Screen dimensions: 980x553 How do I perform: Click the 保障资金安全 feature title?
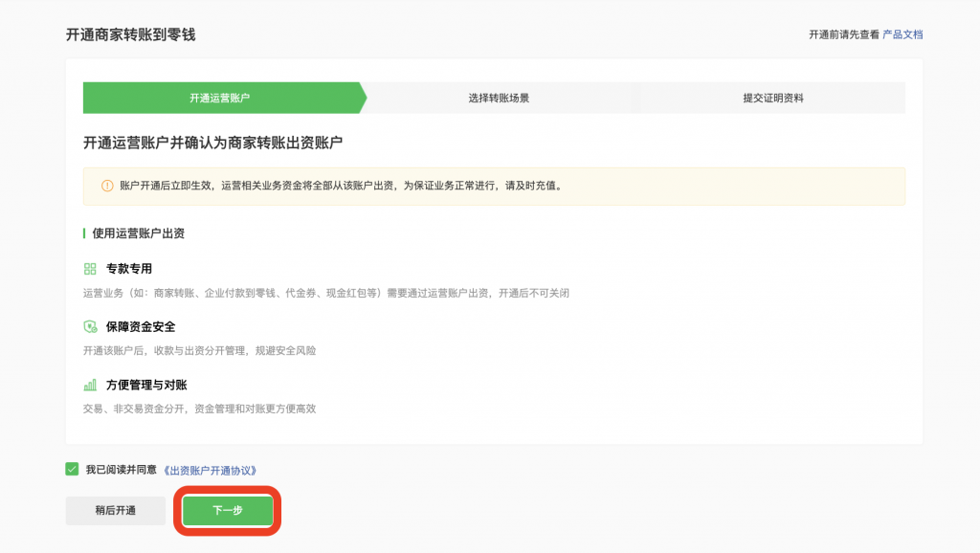click(141, 326)
